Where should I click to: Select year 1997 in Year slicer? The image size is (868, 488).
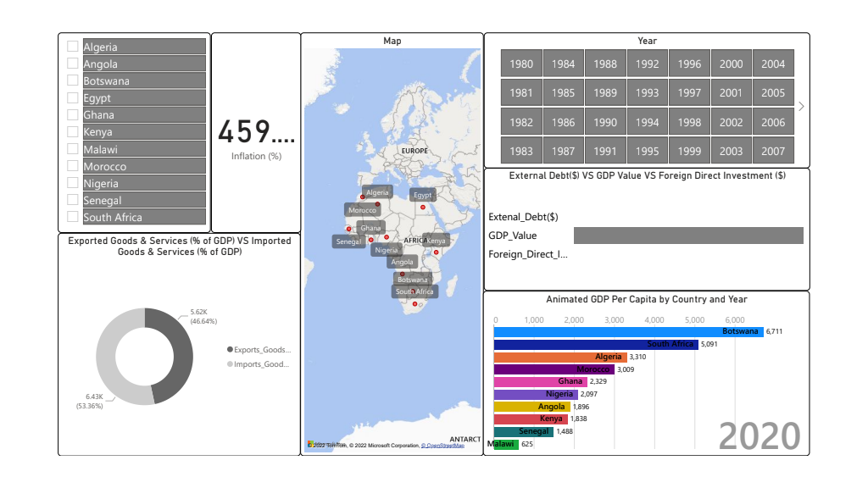[689, 92]
